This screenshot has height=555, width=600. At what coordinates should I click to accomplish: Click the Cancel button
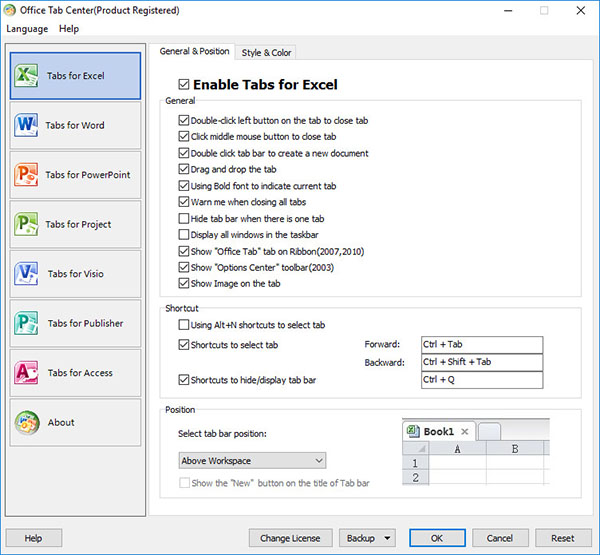(x=500, y=538)
